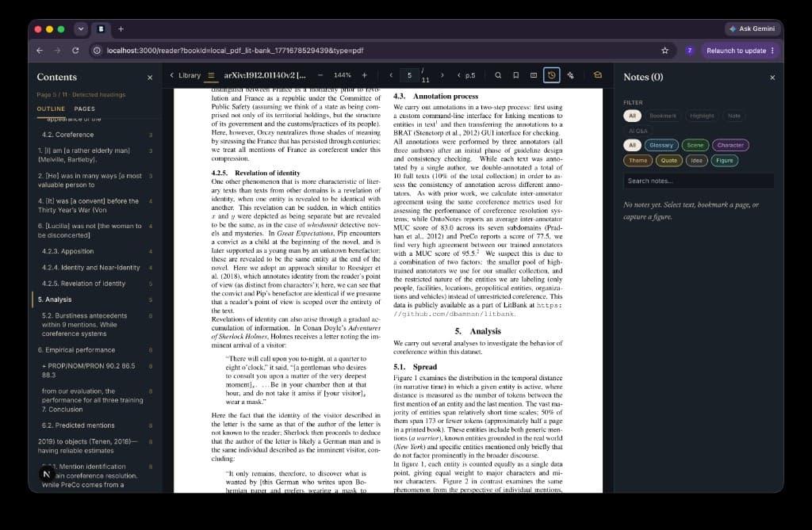Screen dimensions: 812x530
Task: Select the top All filter chip
Action: (x=632, y=116)
